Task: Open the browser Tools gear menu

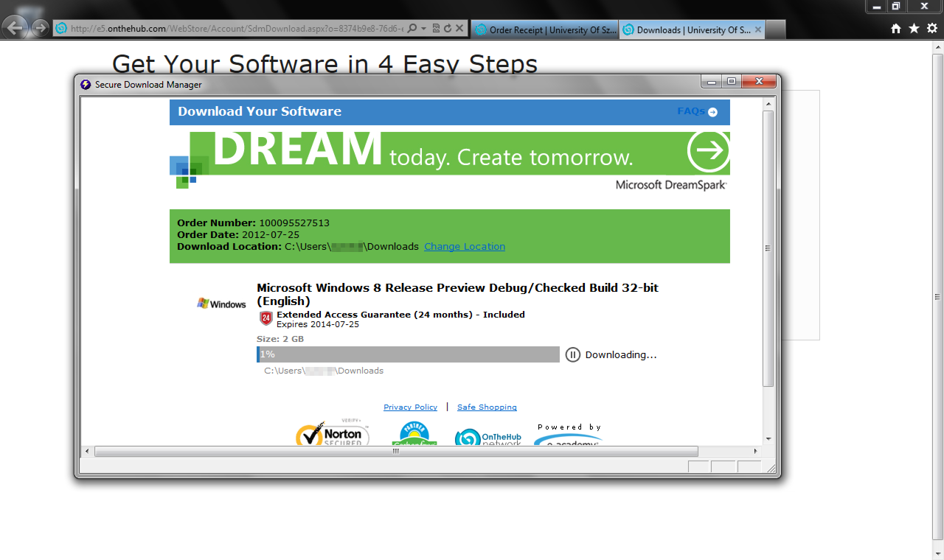Action: coord(931,29)
